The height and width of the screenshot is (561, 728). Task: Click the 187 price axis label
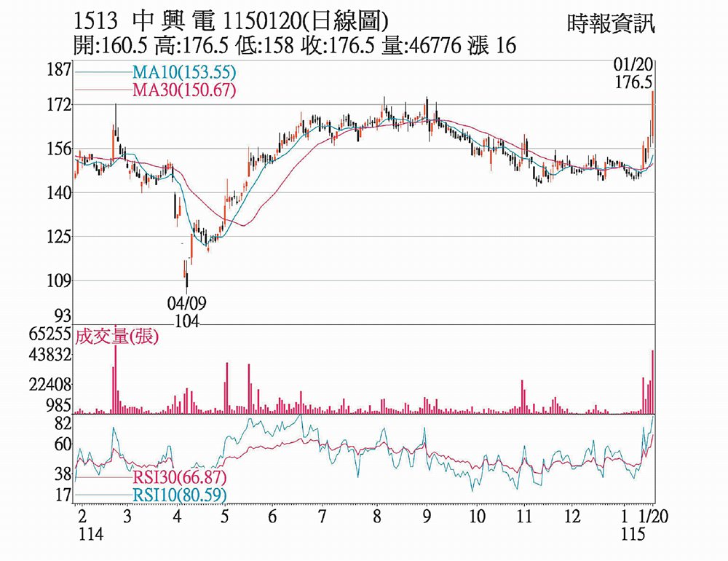coord(58,70)
